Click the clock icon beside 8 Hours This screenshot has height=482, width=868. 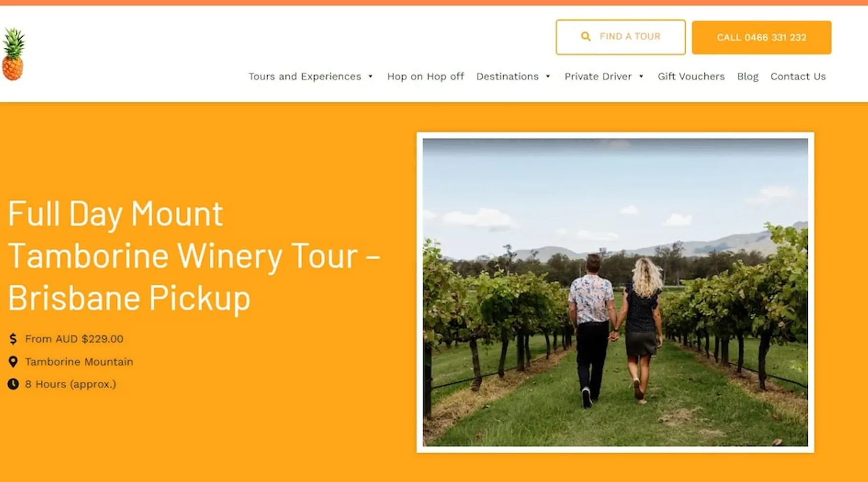click(13, 384)
